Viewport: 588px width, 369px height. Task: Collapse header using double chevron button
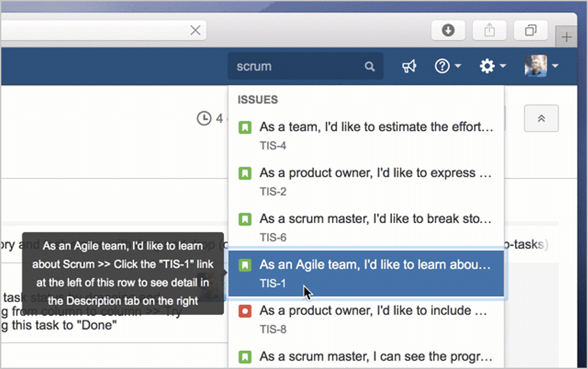541,119
